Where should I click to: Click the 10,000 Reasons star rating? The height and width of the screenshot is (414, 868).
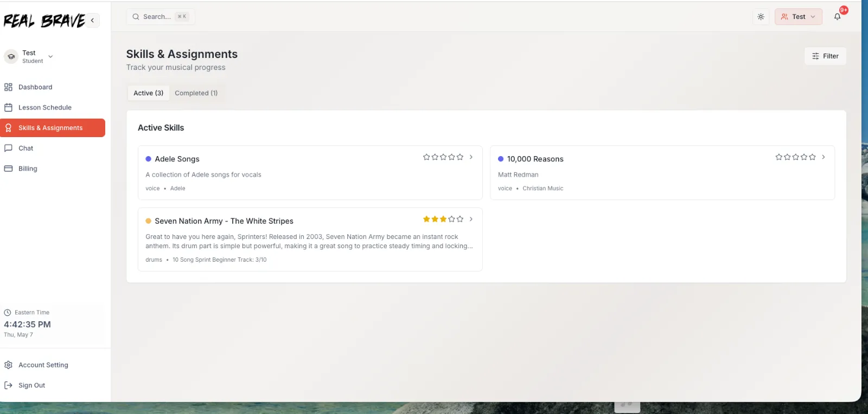795,157
